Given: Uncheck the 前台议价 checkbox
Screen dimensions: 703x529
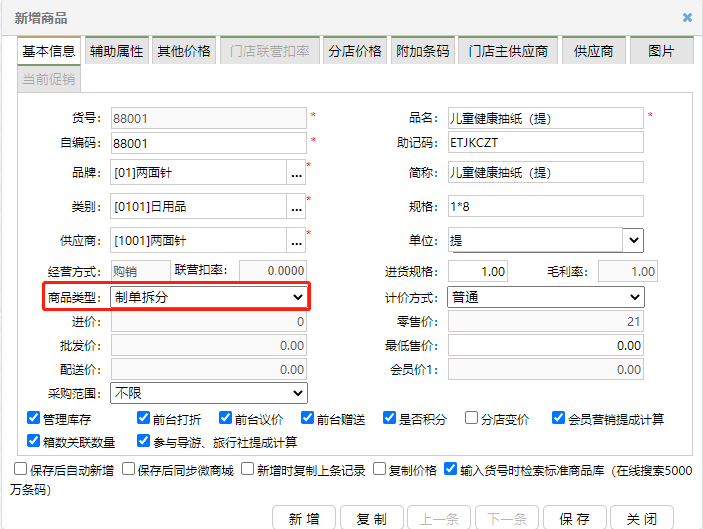Looking at the screenshot, I should (225, 418).
